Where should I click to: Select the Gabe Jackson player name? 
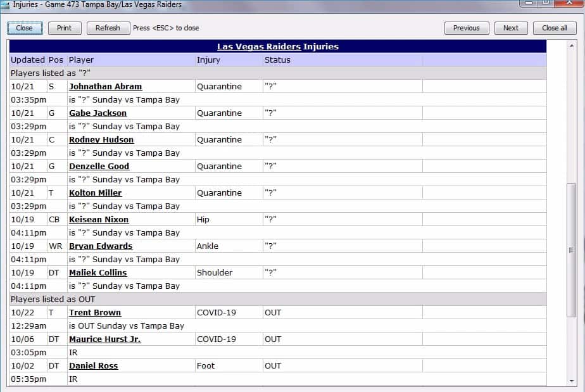pyautogui.click(x=97, y=113)
